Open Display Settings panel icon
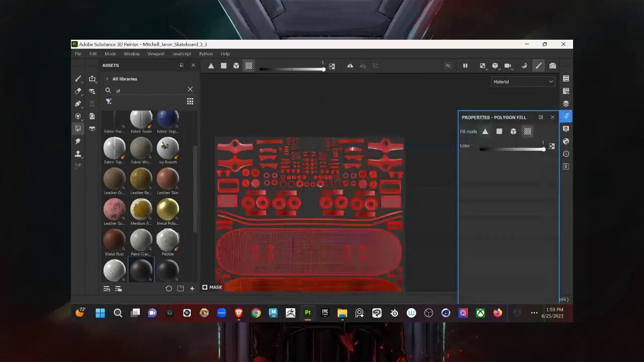 (566, 129)
